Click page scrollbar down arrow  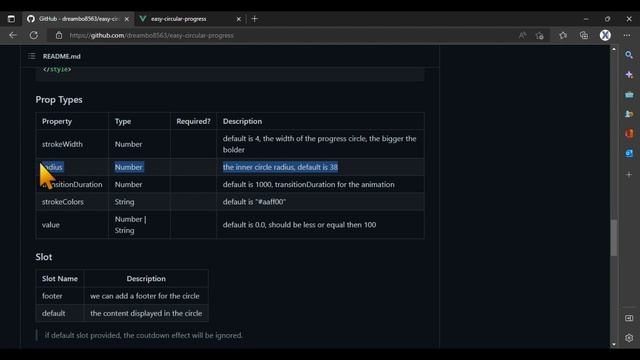613,344
